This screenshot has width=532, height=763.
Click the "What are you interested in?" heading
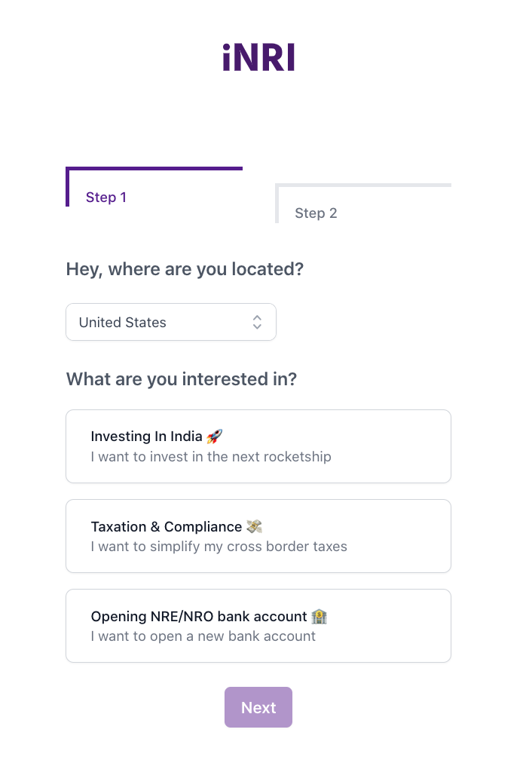(182, 379)
